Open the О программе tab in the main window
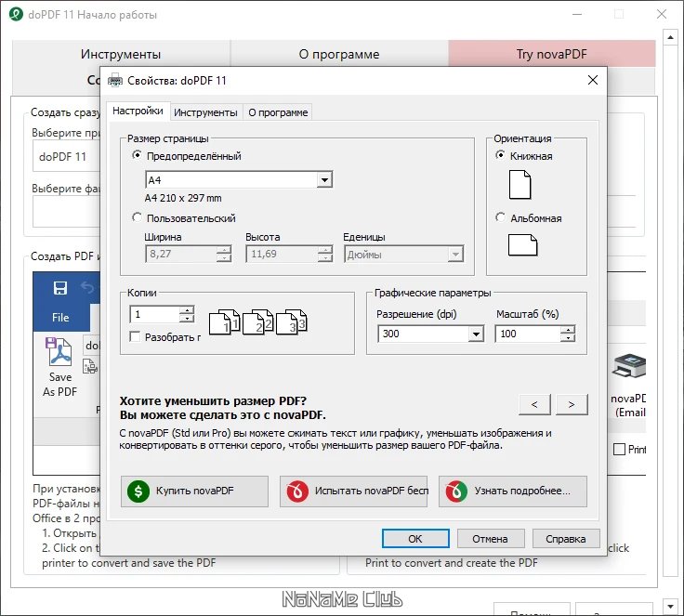Screen dimensions: 684x616 (339, 54)
